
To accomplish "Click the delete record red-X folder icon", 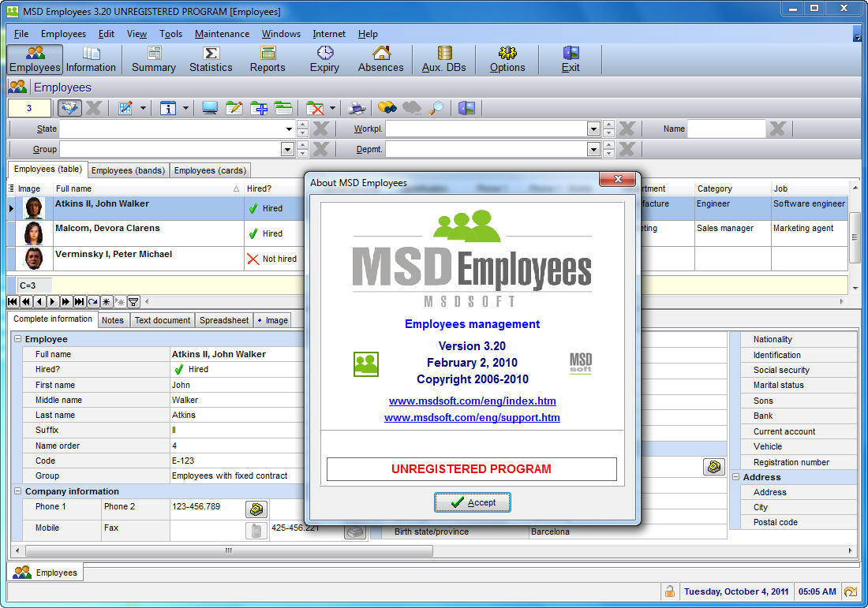I will [x=315, y=108].
